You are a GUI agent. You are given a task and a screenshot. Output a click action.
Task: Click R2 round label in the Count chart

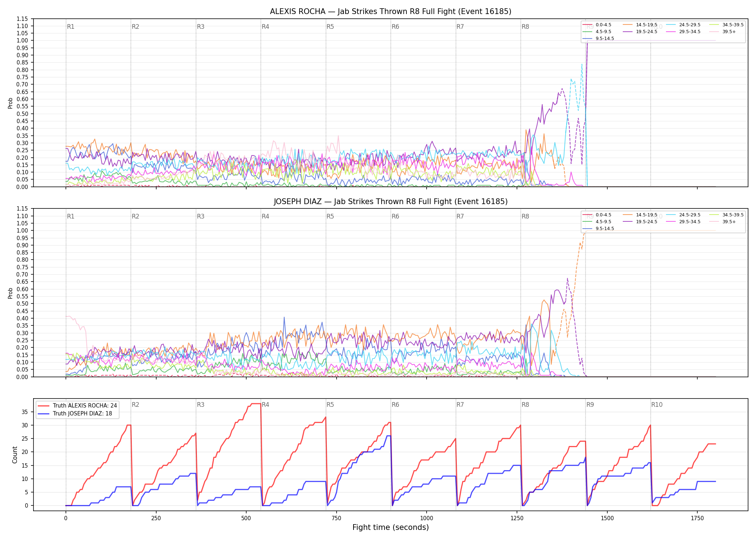[135, 405]
